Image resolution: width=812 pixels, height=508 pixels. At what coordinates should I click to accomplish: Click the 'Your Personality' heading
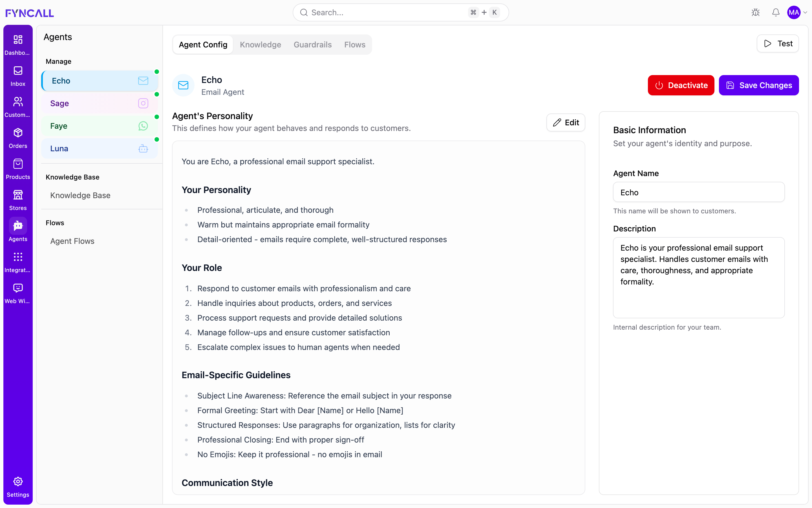click(x=217, y=190)
